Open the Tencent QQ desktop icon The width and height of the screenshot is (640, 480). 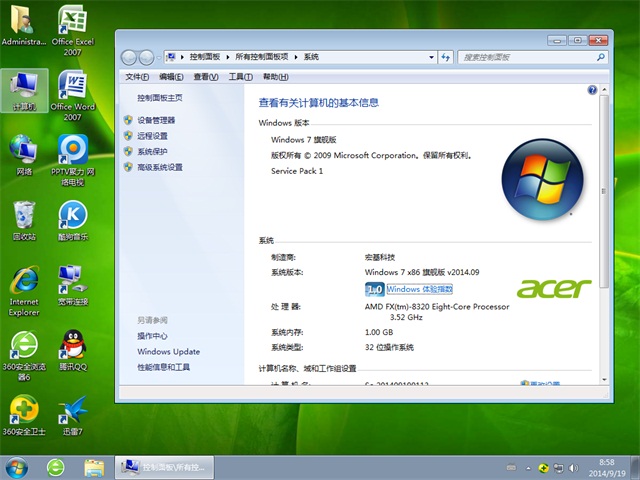pos(72,348)
